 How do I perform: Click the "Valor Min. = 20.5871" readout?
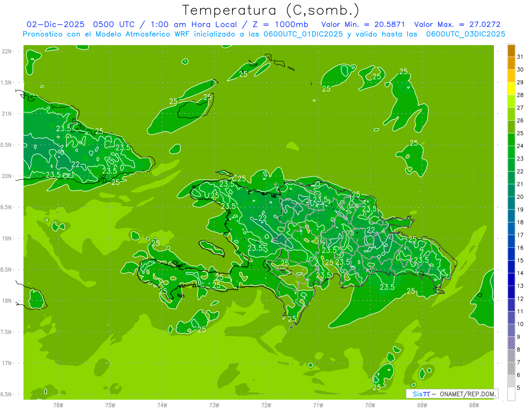363,24
